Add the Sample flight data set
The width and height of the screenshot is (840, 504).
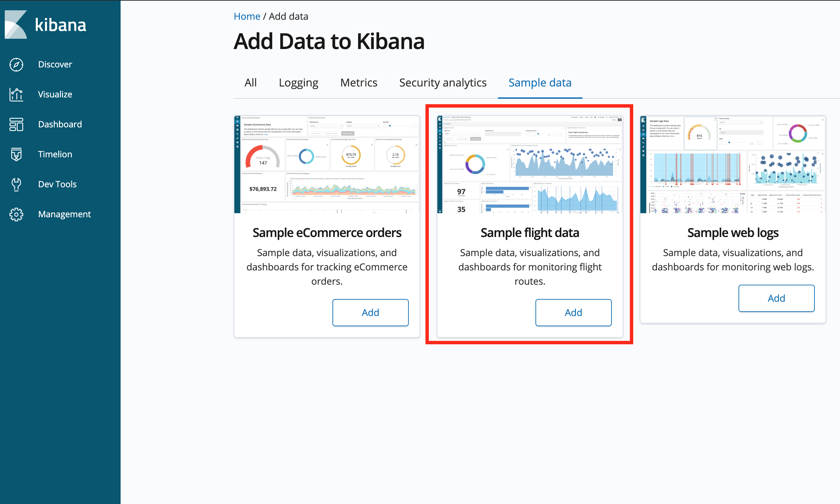coord(573,312)
